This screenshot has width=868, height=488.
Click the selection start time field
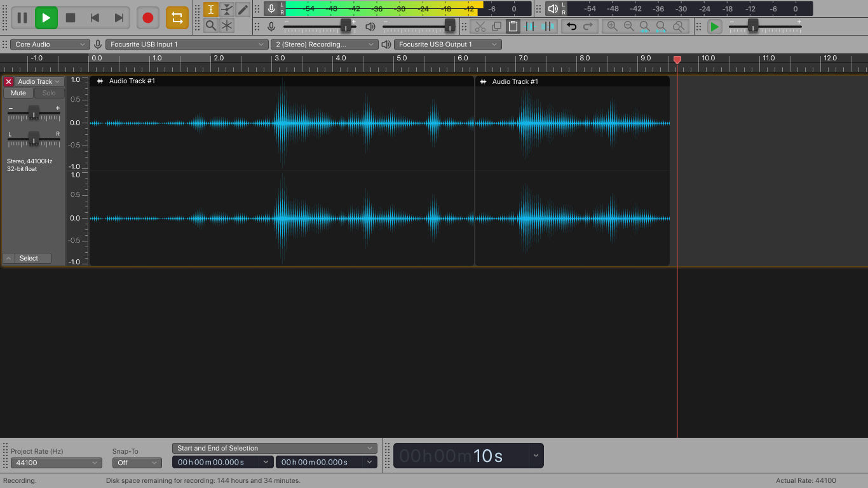click(x=217, y=462)
